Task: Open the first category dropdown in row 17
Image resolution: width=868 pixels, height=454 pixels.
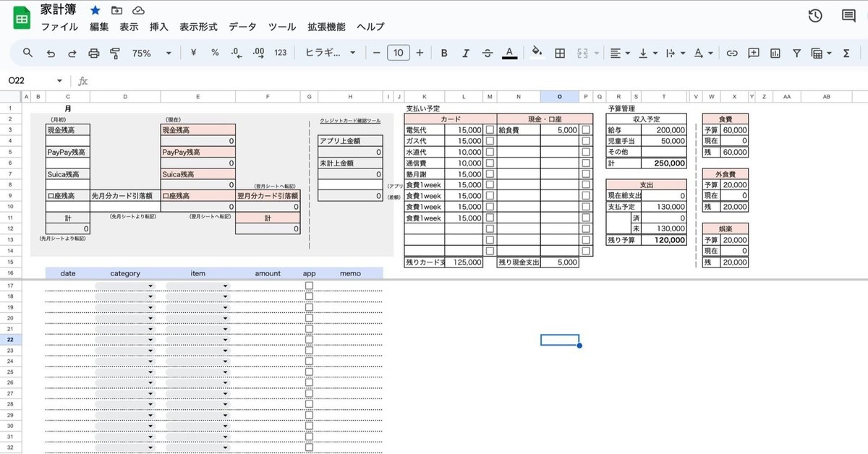Action: pyautogui.click(x=150, y=285)
